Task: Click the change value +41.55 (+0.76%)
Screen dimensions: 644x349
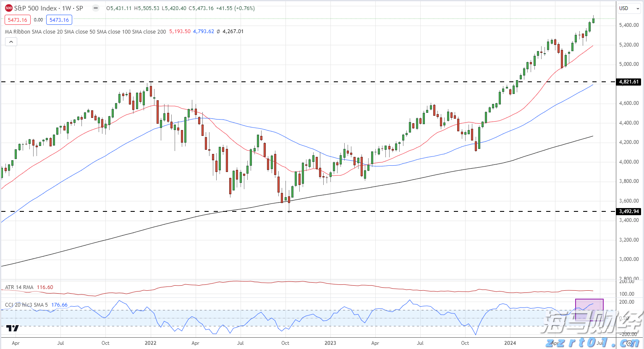Action: coord(235,8)
